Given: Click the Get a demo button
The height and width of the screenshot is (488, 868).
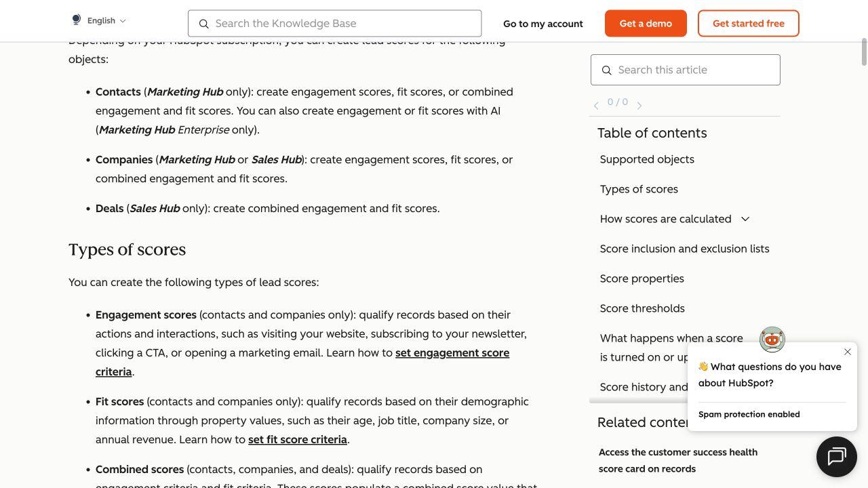Looking at the screenshot, I should click(x=646, y=24).
